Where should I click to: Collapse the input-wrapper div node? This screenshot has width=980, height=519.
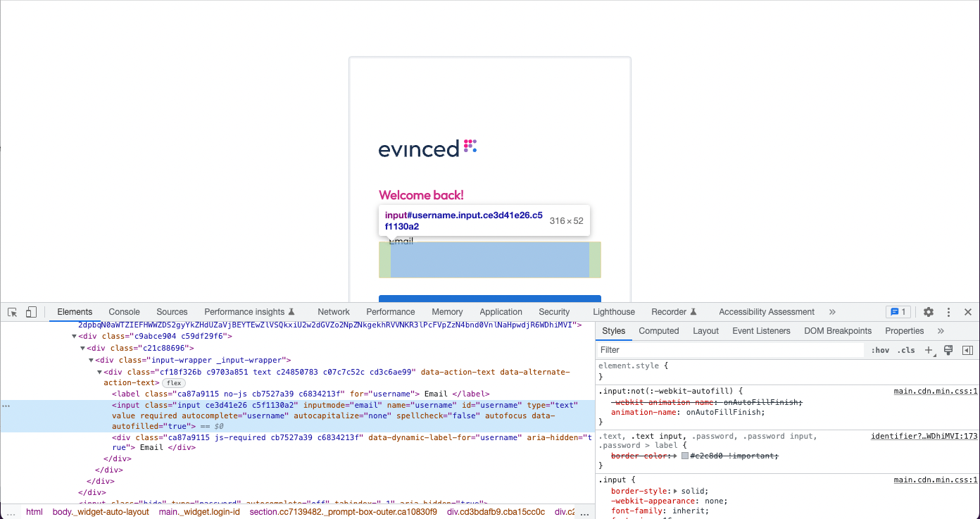91,360
